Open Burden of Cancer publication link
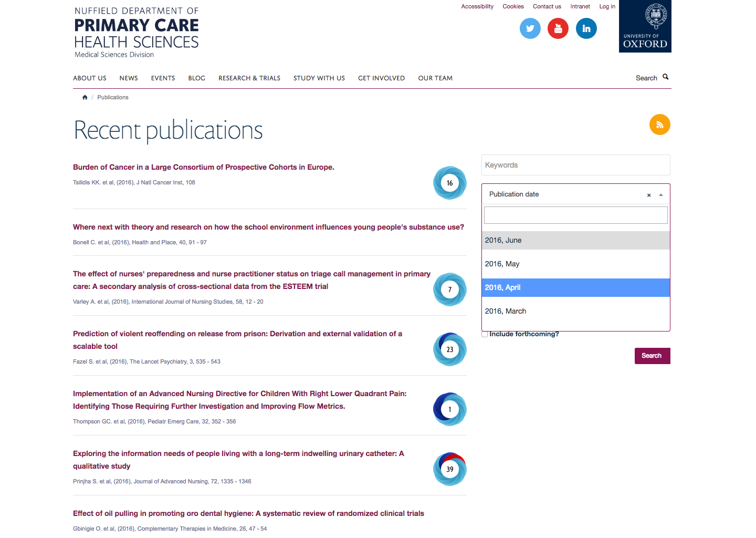This screenshot has height=538, width=756. tap(203, 167)
